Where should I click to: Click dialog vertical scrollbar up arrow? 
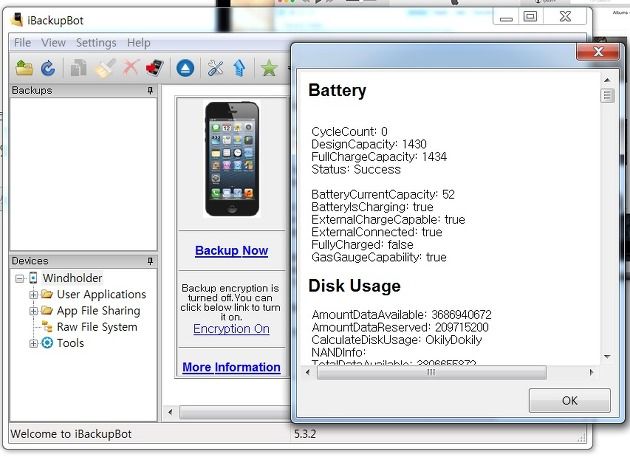click(607, 80)
